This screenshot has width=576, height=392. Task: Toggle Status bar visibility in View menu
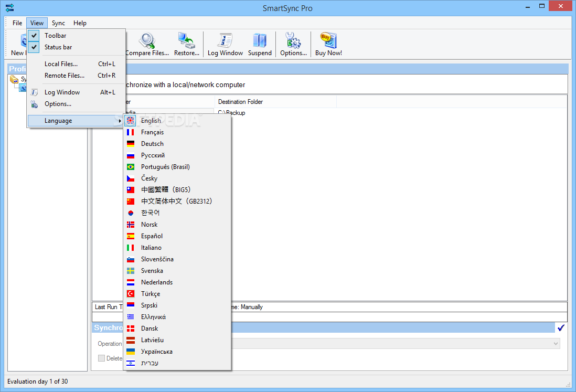click(x=76, y=47)
